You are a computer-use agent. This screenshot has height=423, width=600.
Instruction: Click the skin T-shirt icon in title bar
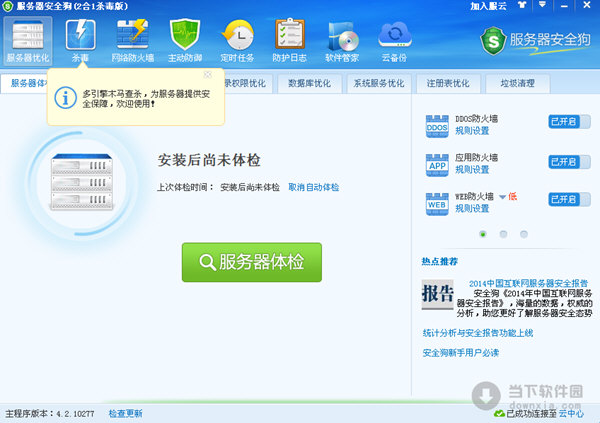[522, 5]
